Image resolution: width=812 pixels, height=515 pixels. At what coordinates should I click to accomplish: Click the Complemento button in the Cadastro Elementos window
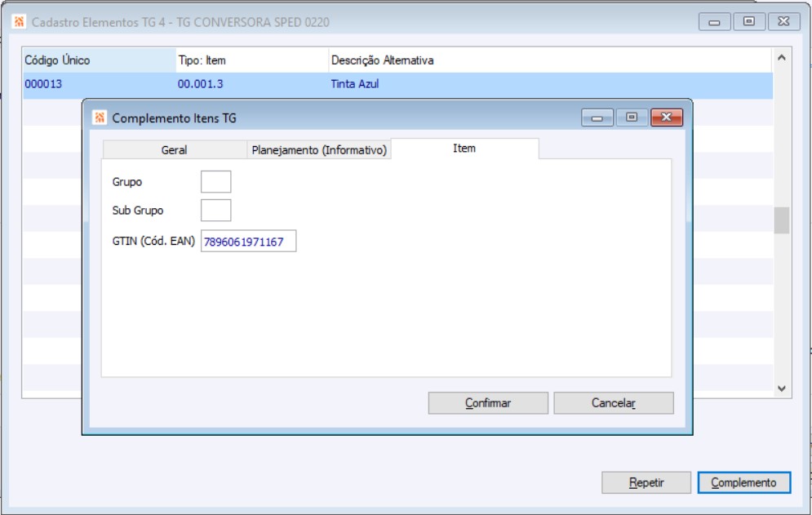pyautogui.click(x=743, y=482)
